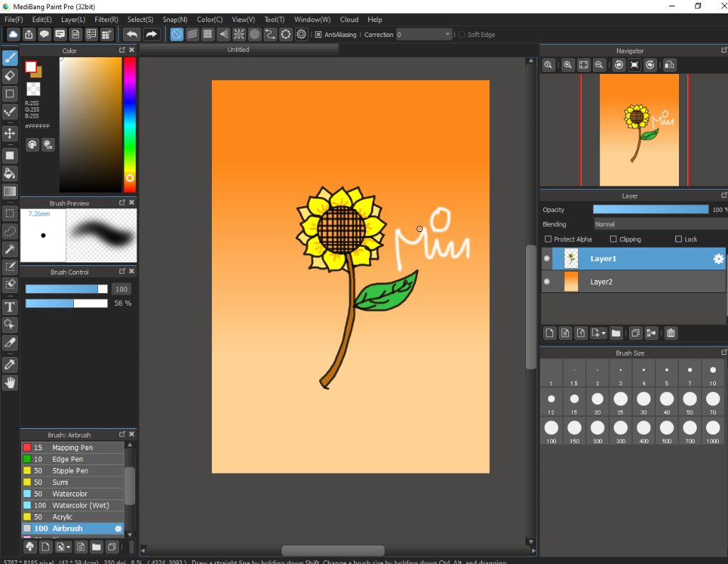
Task: Zoom in using the Navigator magnifier icon
Action: pyautogui.click(x=567, y=65)
